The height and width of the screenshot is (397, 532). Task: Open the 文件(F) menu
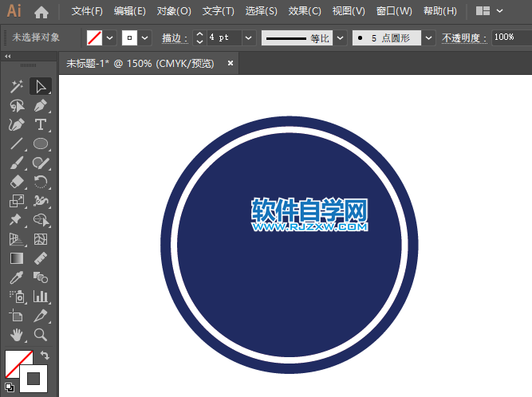[87, 12]
